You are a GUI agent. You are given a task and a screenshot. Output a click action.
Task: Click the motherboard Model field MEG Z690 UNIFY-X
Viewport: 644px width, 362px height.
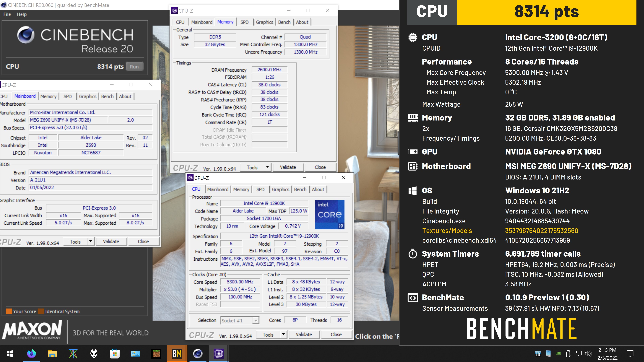68,120
